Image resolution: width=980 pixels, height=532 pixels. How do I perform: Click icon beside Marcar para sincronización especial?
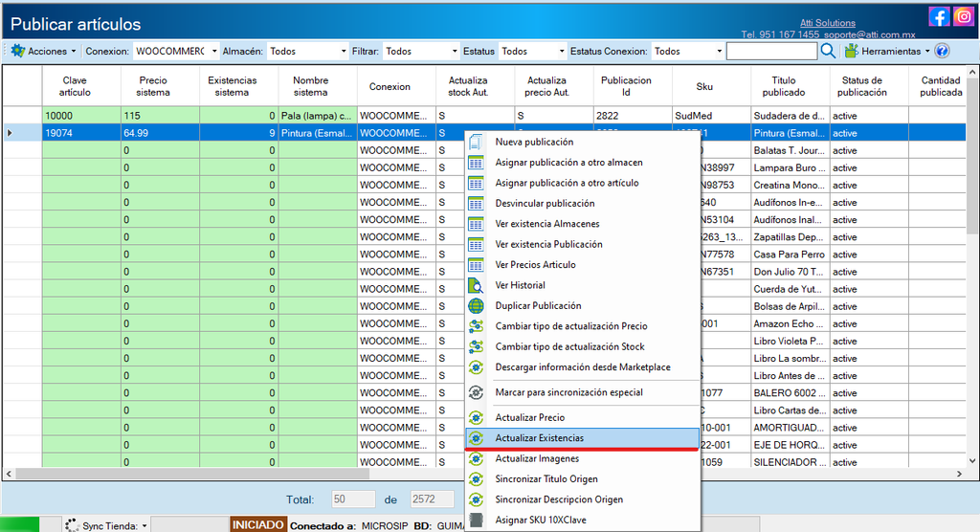[476, 392]
